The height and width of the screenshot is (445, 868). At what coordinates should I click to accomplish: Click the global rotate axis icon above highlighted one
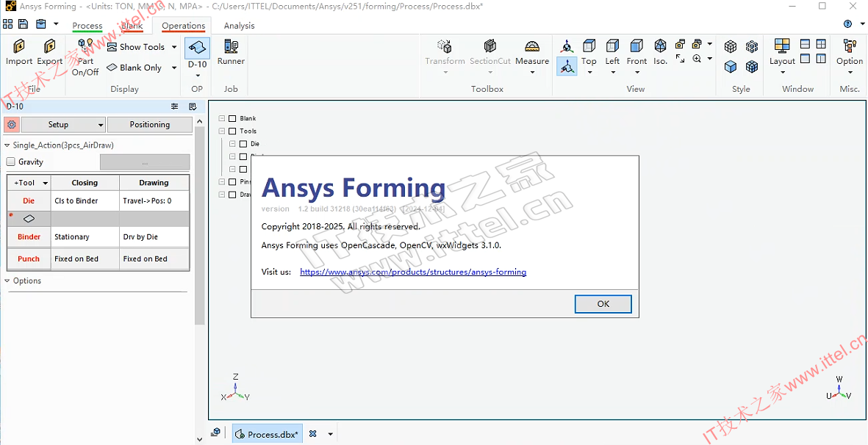[567, 46]
